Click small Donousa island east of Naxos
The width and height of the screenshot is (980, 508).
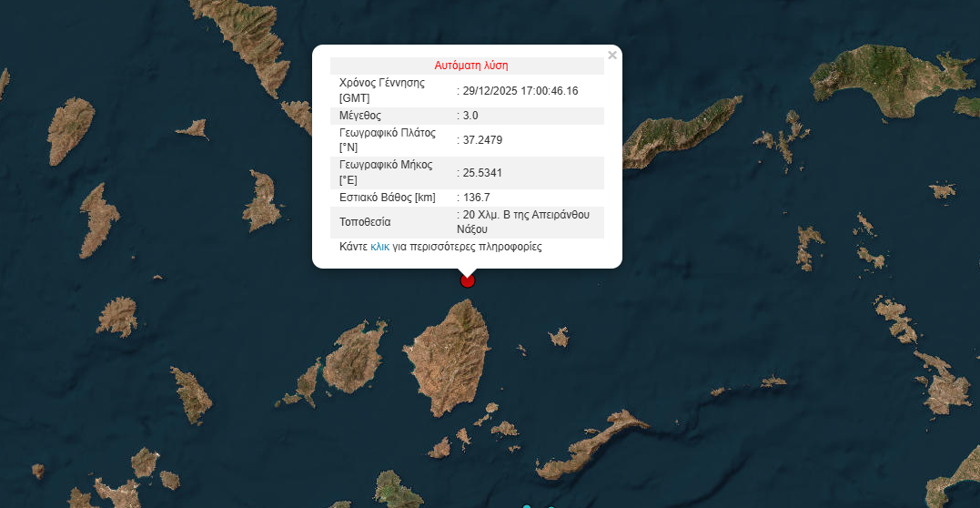pos(559,339)
